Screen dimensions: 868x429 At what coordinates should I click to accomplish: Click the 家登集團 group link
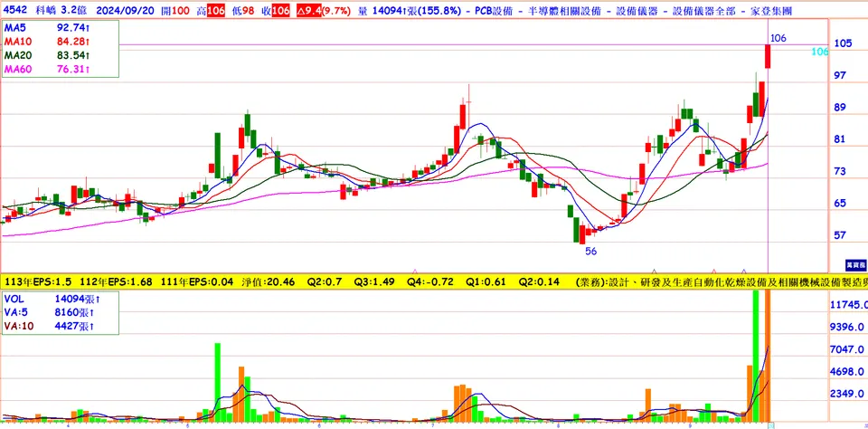click(x=770, y=11)
